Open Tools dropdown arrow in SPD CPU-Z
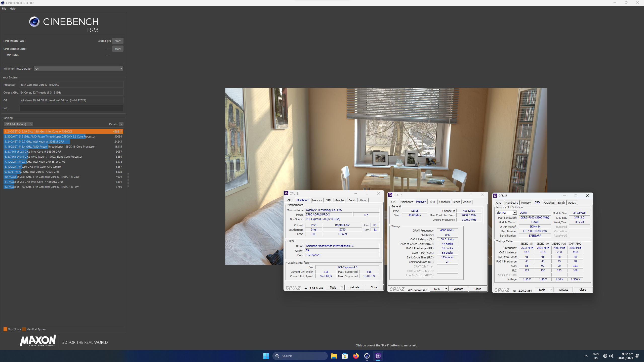The image size is (644, 362). pos(551,290)
